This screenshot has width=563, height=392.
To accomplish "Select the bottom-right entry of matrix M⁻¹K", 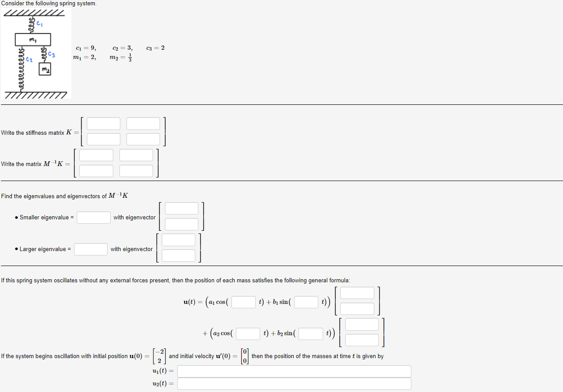I will [136, 170].
